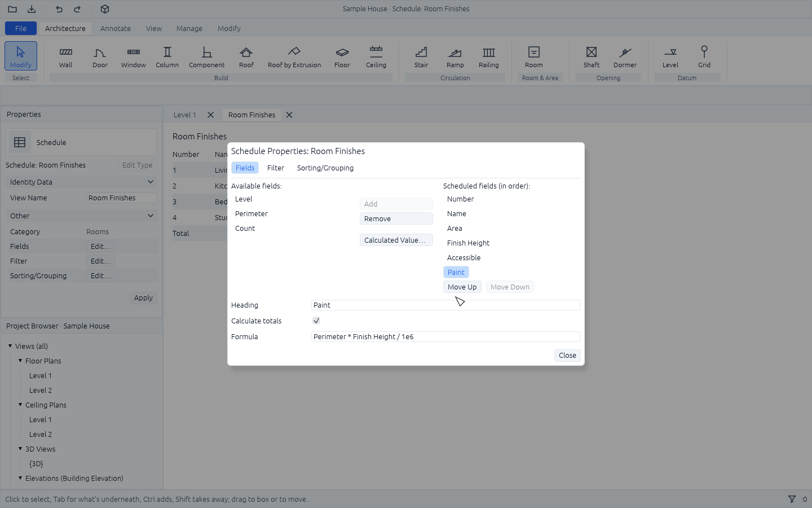
Task: Click the Undo icon
Action: click(x=59, y=9)
